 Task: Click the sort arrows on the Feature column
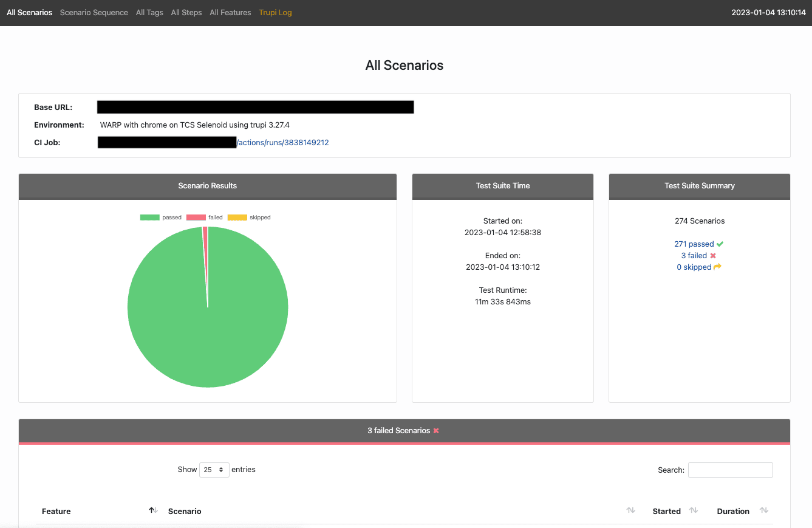point(152,510)
